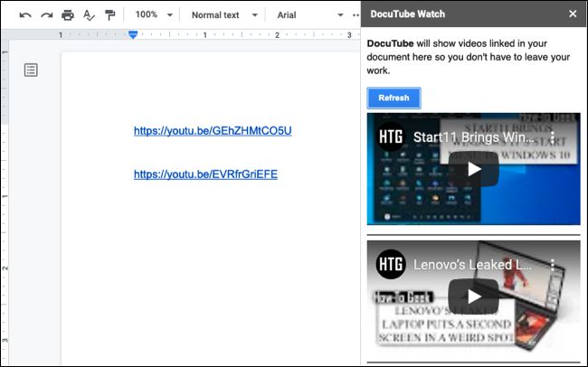
Task: Show document outline icon beside page
Action: [31, 70]
